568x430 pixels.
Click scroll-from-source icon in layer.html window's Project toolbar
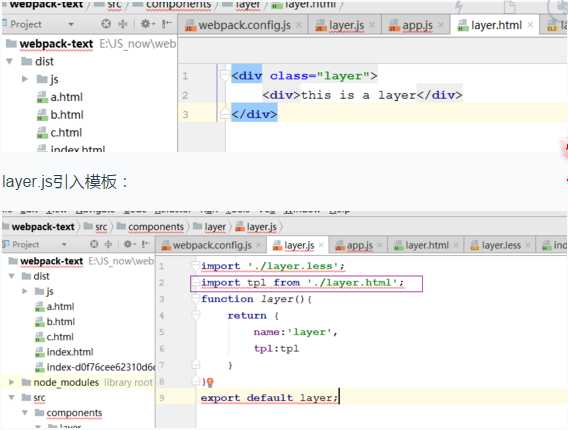(106, 24)
